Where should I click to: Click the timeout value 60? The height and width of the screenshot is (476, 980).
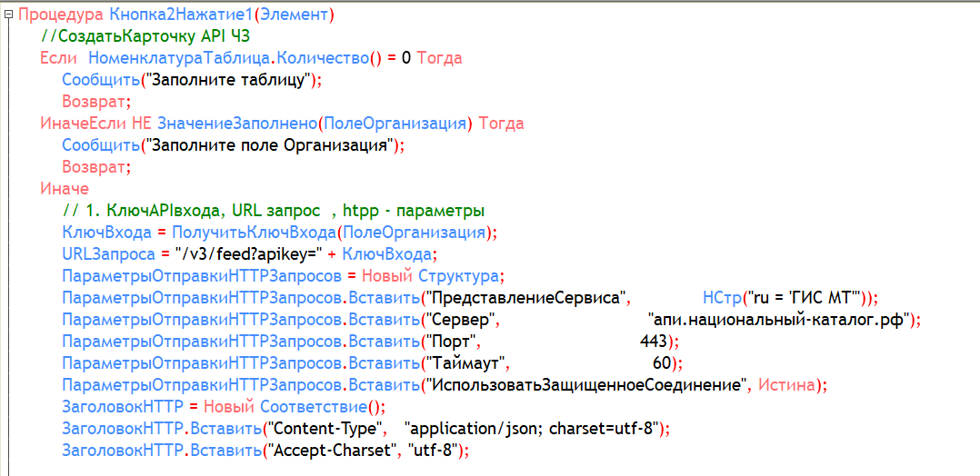(x=661, y=363)
